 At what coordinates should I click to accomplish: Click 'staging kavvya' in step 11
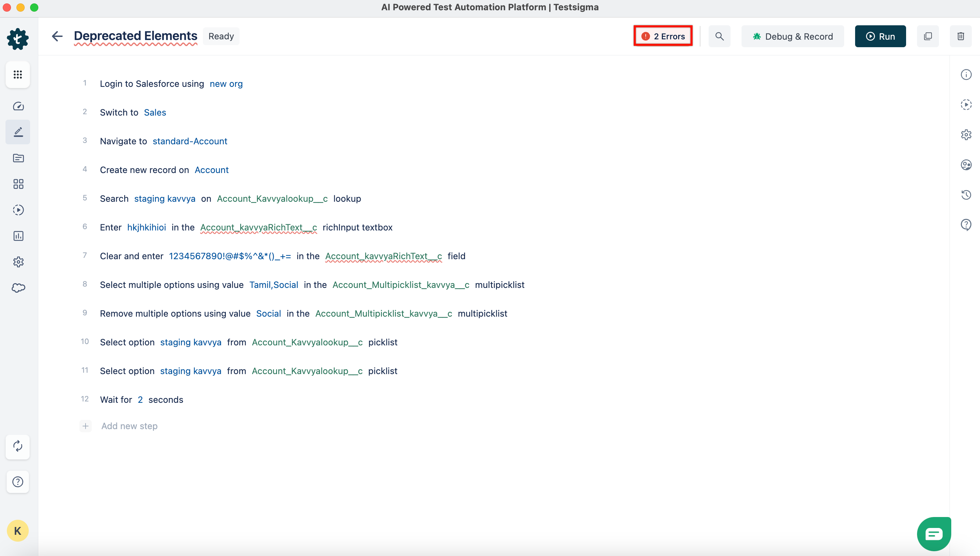pos(191,371)
